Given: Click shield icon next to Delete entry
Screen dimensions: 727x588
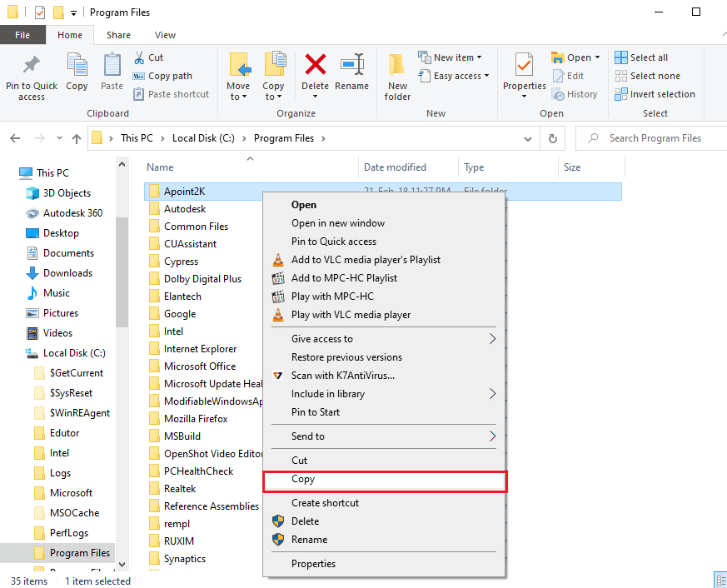Looking at the screenshot, I should tap(277, 521).
